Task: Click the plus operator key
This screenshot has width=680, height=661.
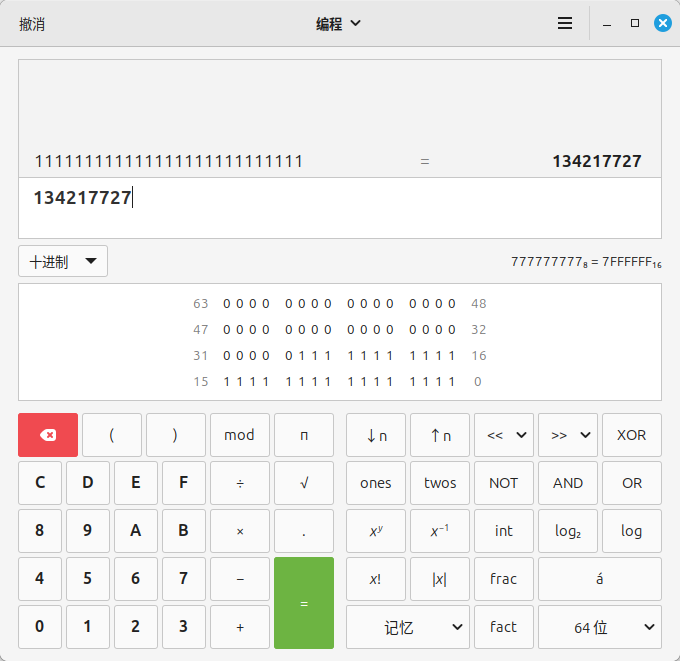Action: click(240, 627)
